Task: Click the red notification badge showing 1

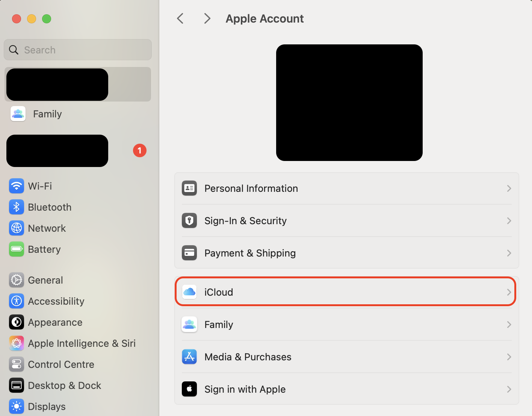Action: pos(140,150)
